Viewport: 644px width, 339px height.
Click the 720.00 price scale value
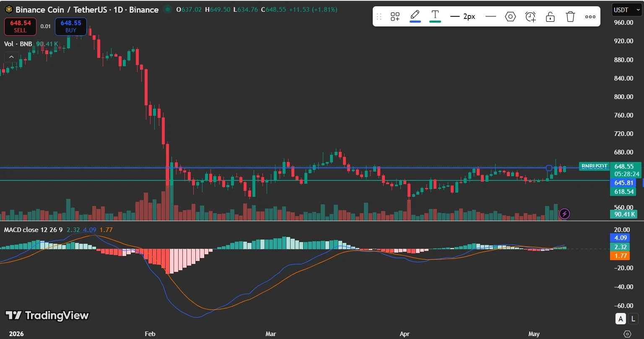tap(623, 133)
